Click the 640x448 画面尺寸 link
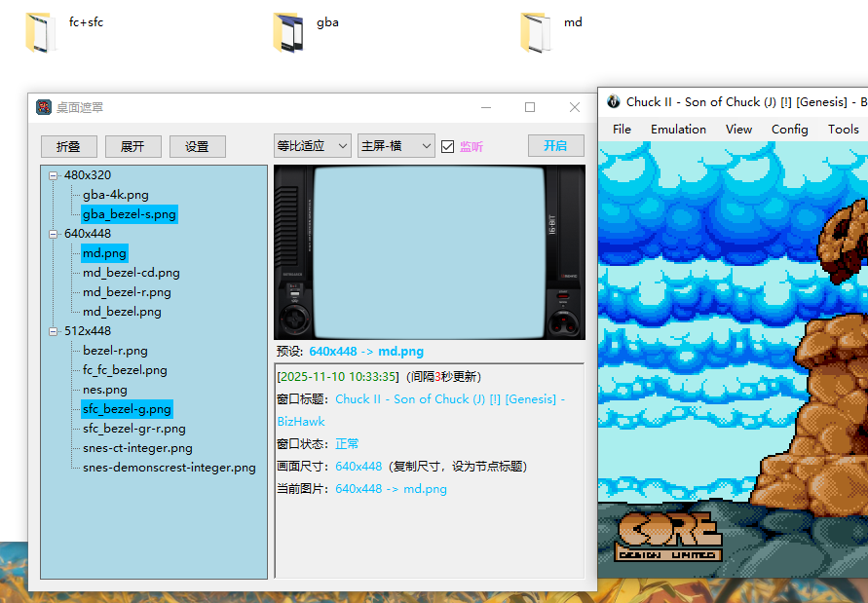This screenshot has height=603, width=868. point(359,467)
